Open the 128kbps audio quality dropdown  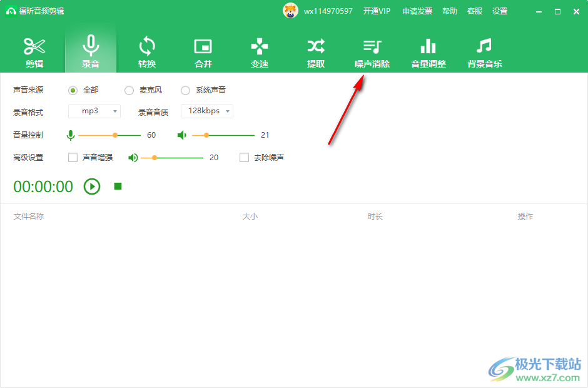click(x=207, y=111)
